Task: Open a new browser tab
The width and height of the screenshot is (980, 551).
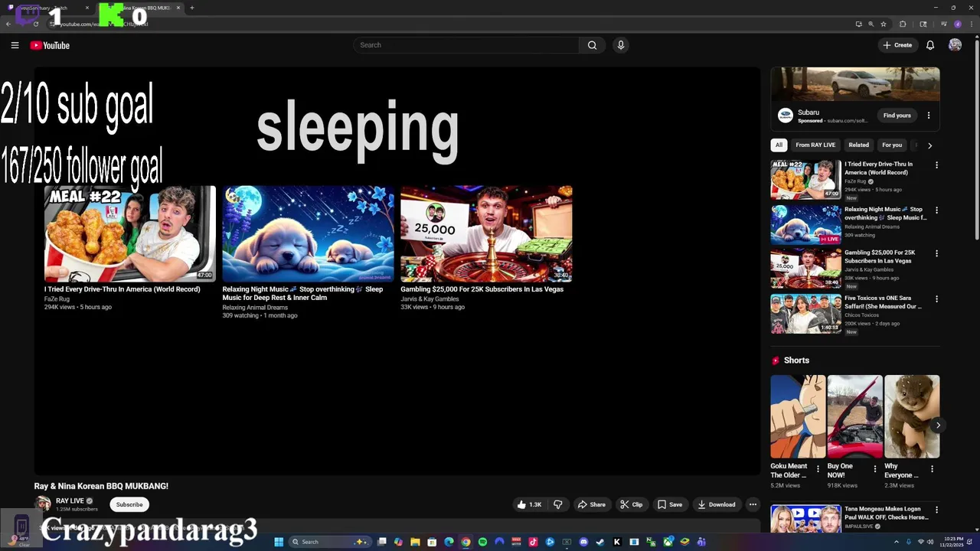Action: click(192, 8)
